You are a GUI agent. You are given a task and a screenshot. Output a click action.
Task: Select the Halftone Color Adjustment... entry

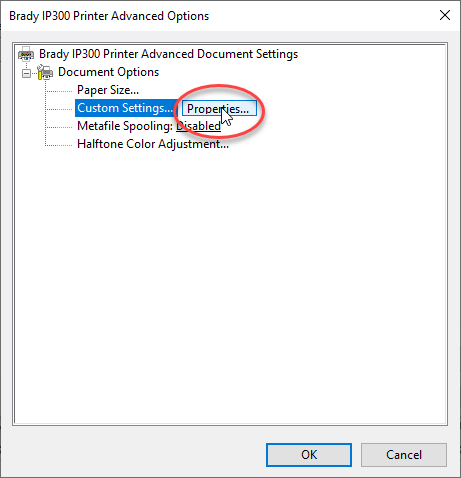(153, 144)
